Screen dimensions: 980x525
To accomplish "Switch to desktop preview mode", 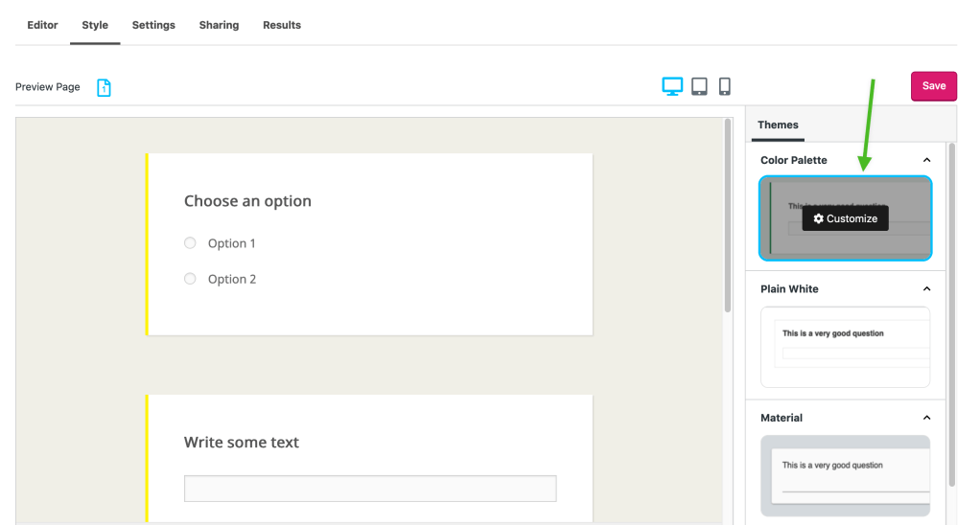I will tap(672, 86).
